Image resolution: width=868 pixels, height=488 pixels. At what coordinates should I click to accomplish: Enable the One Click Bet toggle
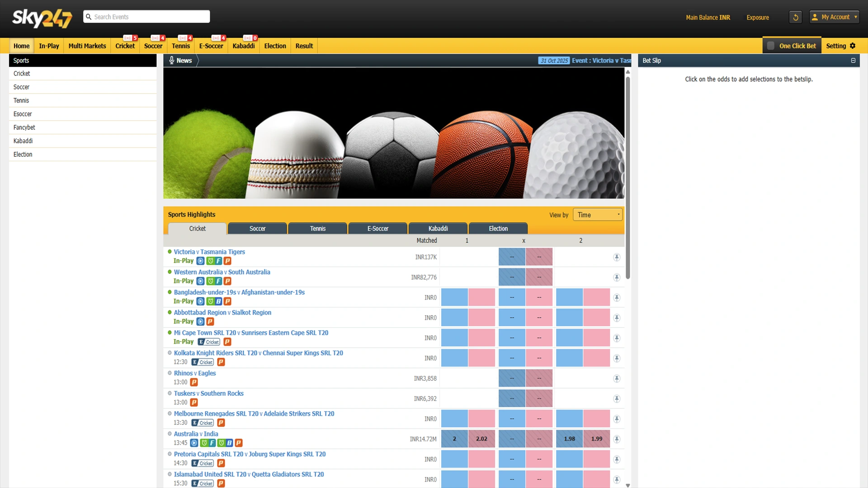pos(771,45)
